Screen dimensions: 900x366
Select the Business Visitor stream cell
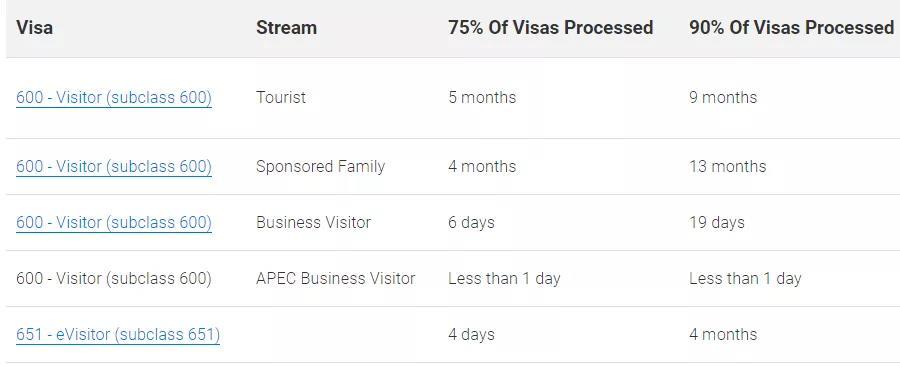pyautogui.click(x=313, y=223)
